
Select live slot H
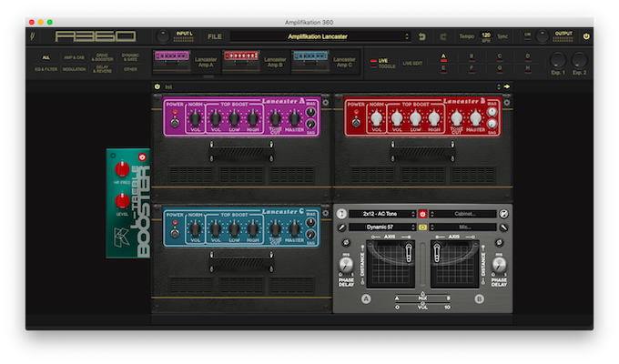pos(527,69)
